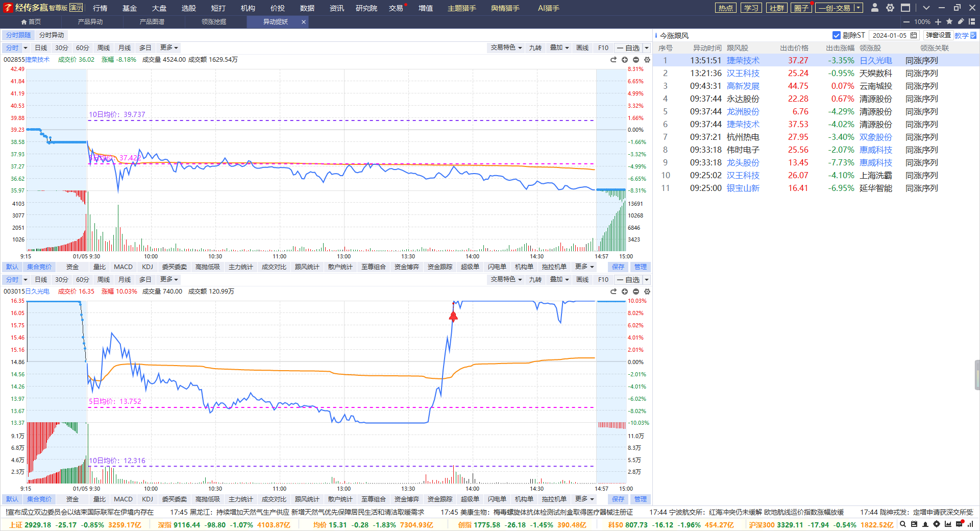Expand 更多 period menu on 捷荣技术 chart
Screen dimensions: 980x531
tap(169, 47)
